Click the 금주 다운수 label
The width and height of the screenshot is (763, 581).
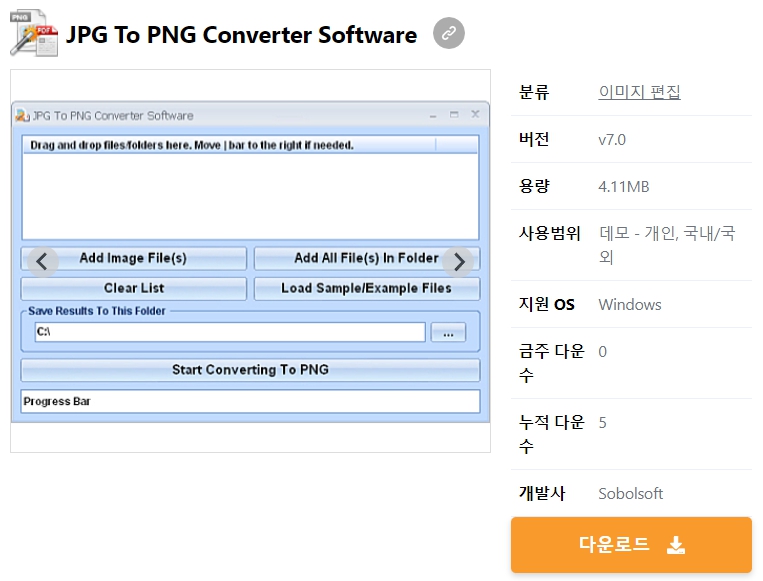pyautogui.click(x=551, y=363)
